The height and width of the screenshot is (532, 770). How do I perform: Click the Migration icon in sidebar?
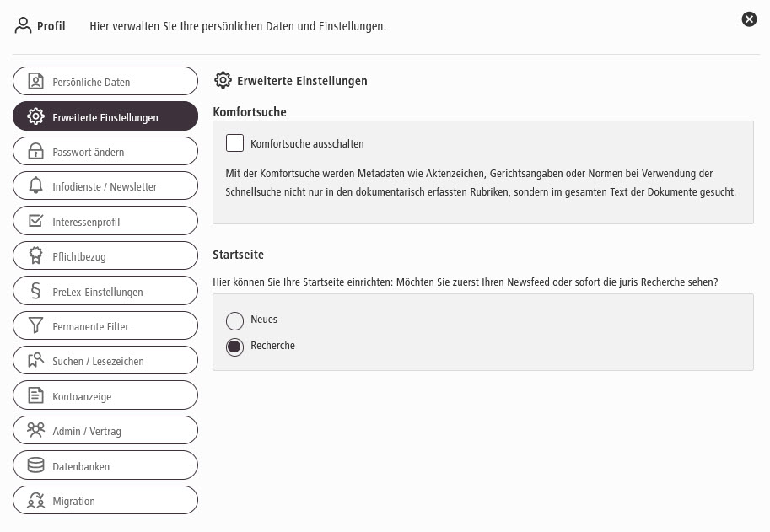[x=35, y=501]
